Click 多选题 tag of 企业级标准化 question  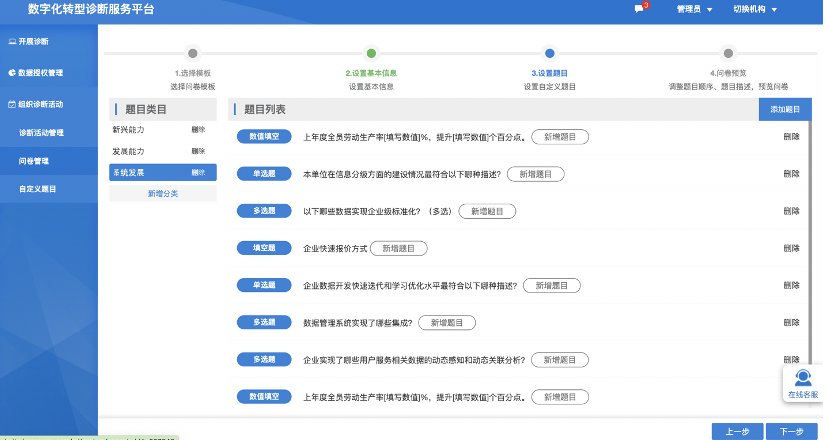tap(264, 211)
